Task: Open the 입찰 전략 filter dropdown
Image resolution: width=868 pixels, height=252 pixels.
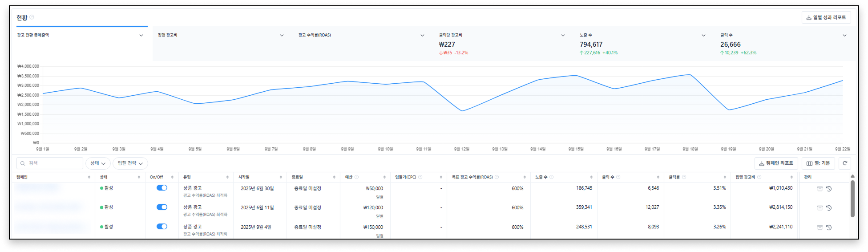Action: coord(130,163)
